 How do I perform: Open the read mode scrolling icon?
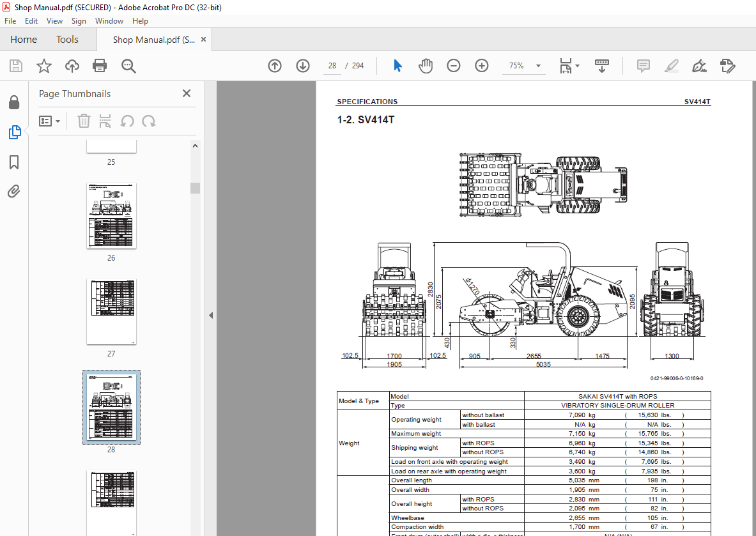click(x=602, y=66)
